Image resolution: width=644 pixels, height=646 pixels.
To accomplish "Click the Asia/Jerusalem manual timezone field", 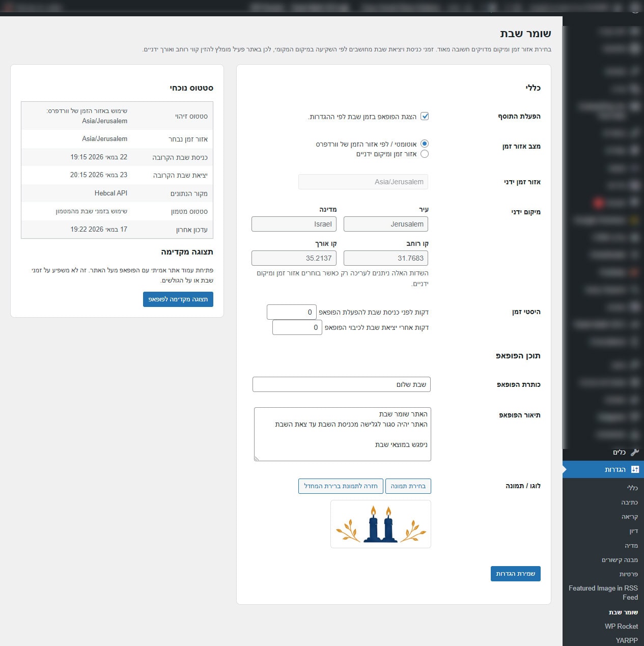I will click(363, 182).
